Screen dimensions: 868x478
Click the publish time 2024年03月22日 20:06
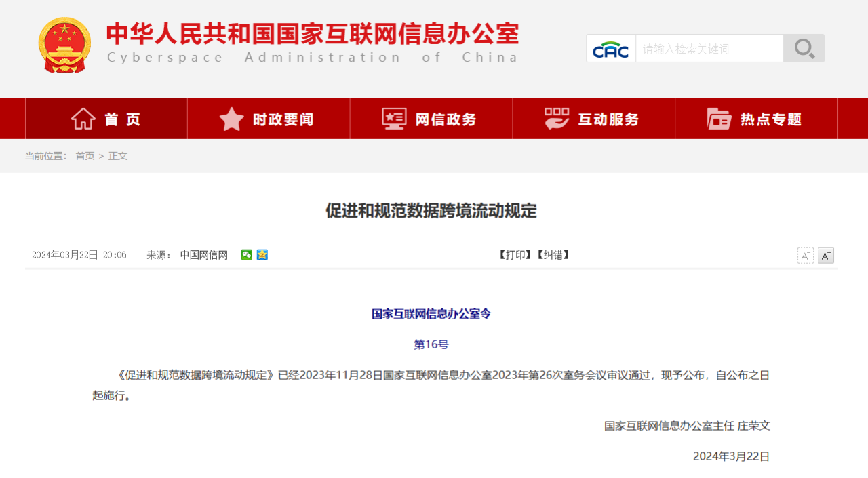point(79,255)
